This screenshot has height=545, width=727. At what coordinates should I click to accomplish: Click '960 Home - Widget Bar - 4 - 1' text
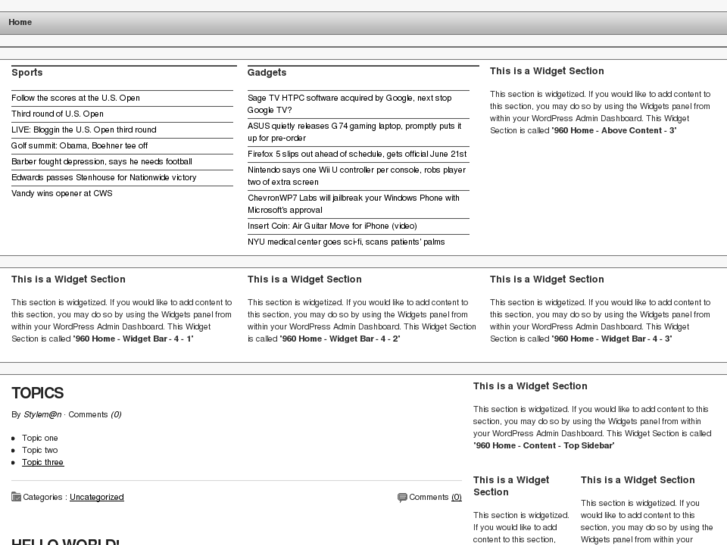click(x=133, y=339)
